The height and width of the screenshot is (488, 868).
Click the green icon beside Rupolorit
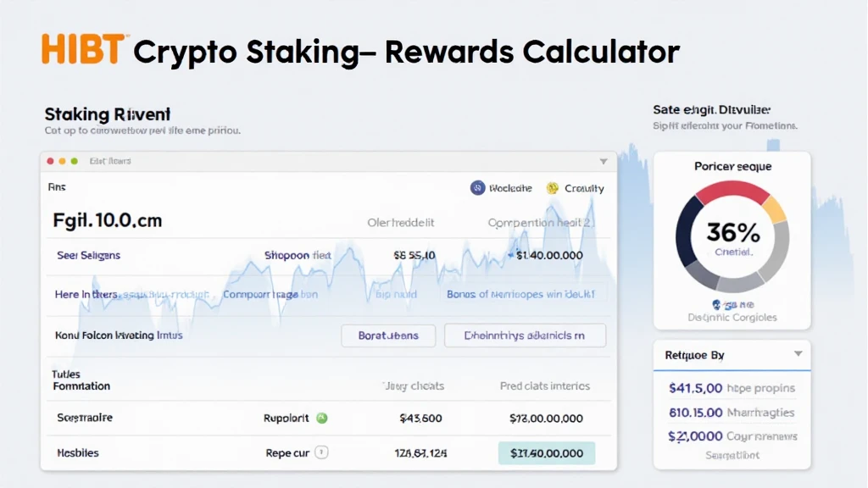point(321,418)
